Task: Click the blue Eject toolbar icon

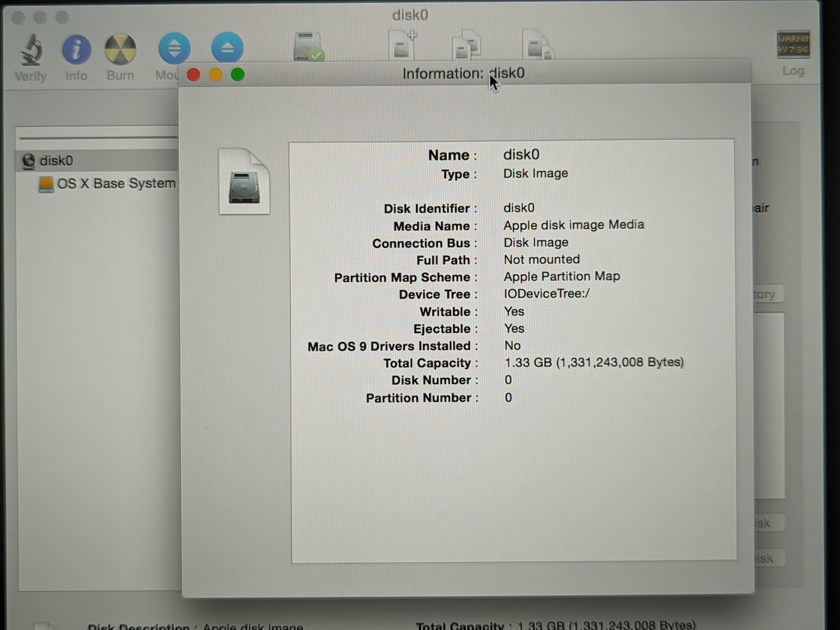Action: click(227, 47)
